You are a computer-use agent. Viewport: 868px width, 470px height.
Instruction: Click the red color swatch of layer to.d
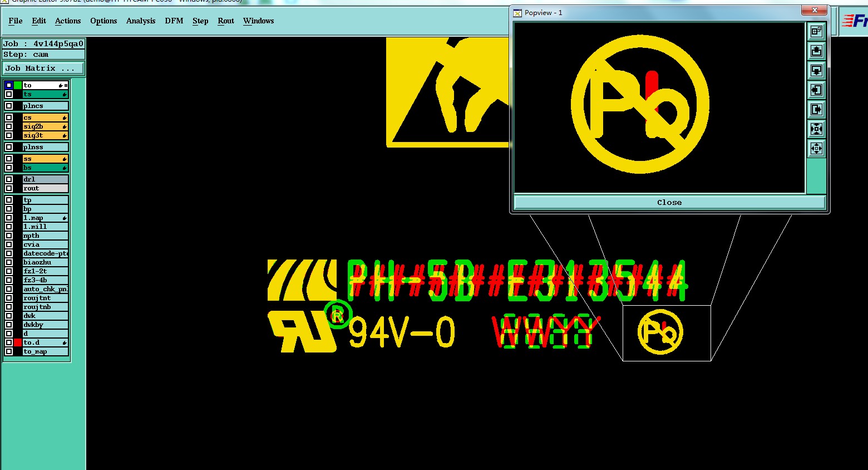(x=18, y=342)
